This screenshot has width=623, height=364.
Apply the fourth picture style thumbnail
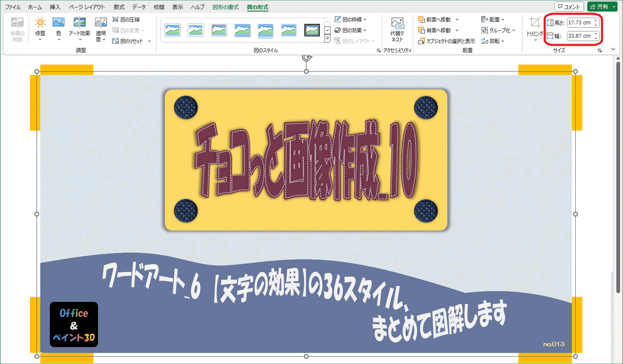point(242,30)
